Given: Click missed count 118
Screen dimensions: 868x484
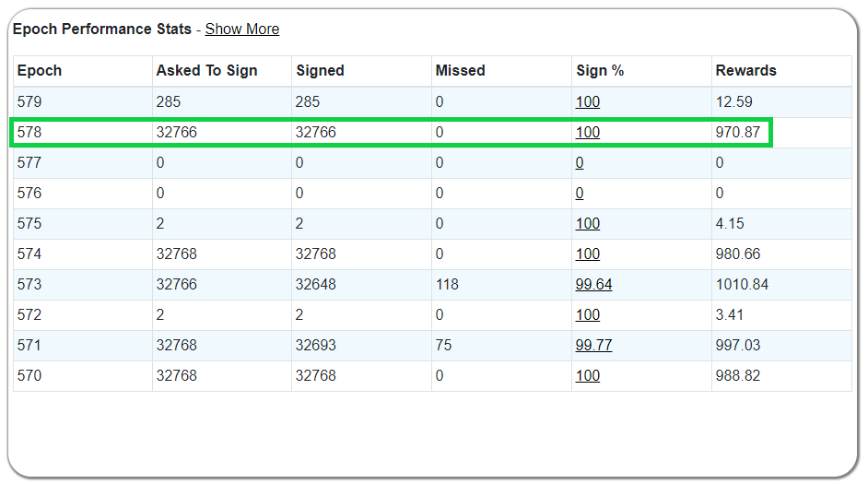Looking at the screenshot, I should (x=447, y=285).
